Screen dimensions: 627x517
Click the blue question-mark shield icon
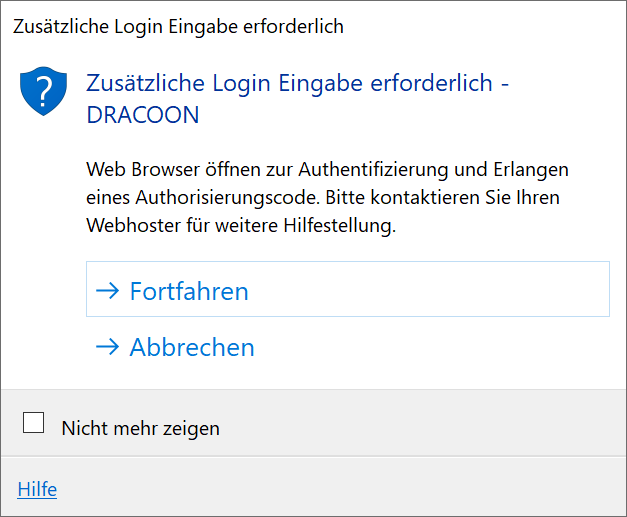[x=44, y=91]
